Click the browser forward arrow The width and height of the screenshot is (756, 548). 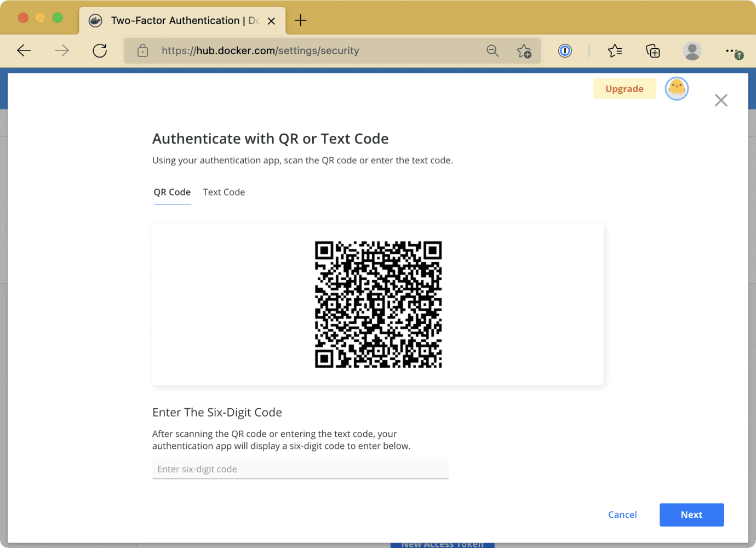(62, 51)
